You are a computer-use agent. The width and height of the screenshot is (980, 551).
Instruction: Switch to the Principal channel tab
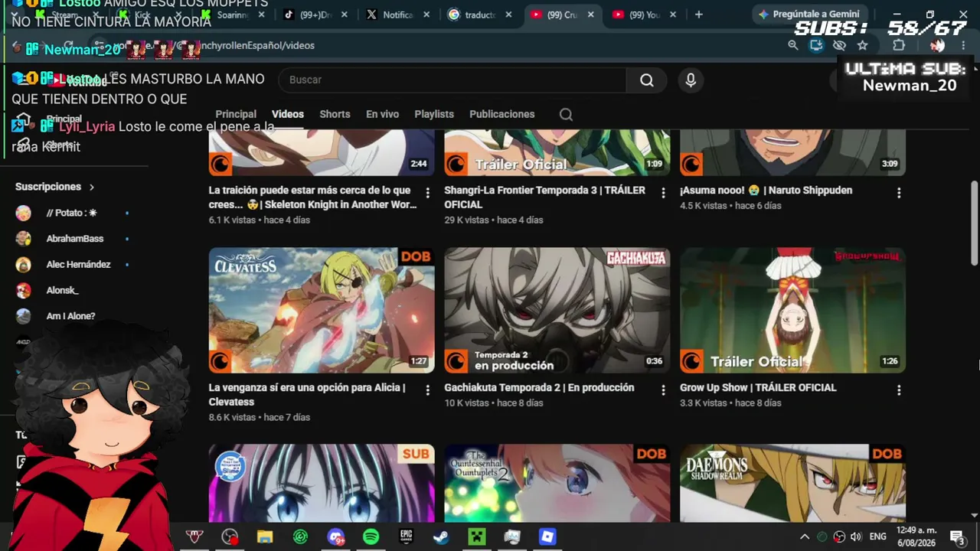coord(236,114)
